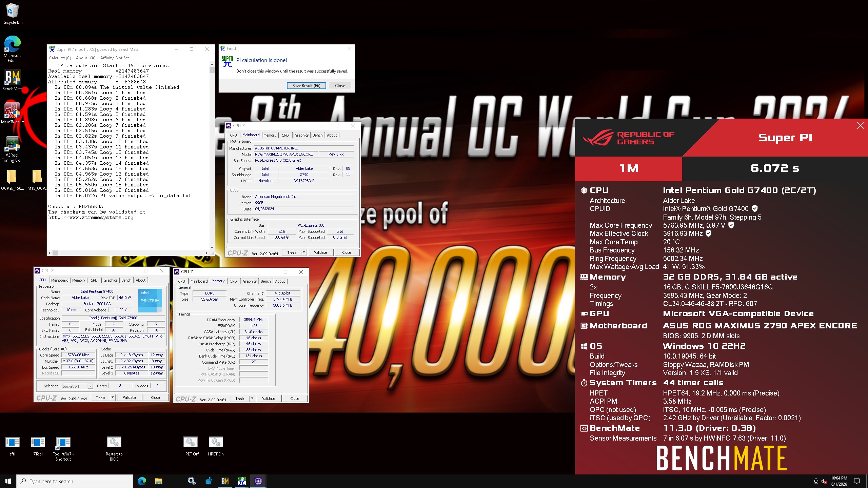Open Memory tab in Mainboard CPU-Z window
Screen dimensions: 868x488
click(x=270, y=135)
